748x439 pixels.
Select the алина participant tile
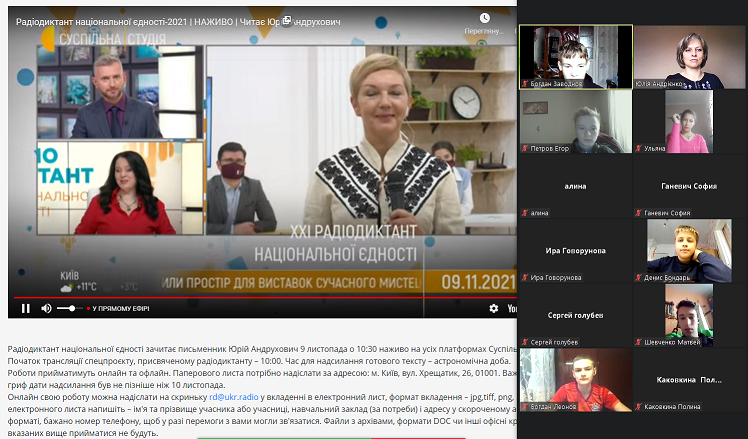(x=576, y=186)
